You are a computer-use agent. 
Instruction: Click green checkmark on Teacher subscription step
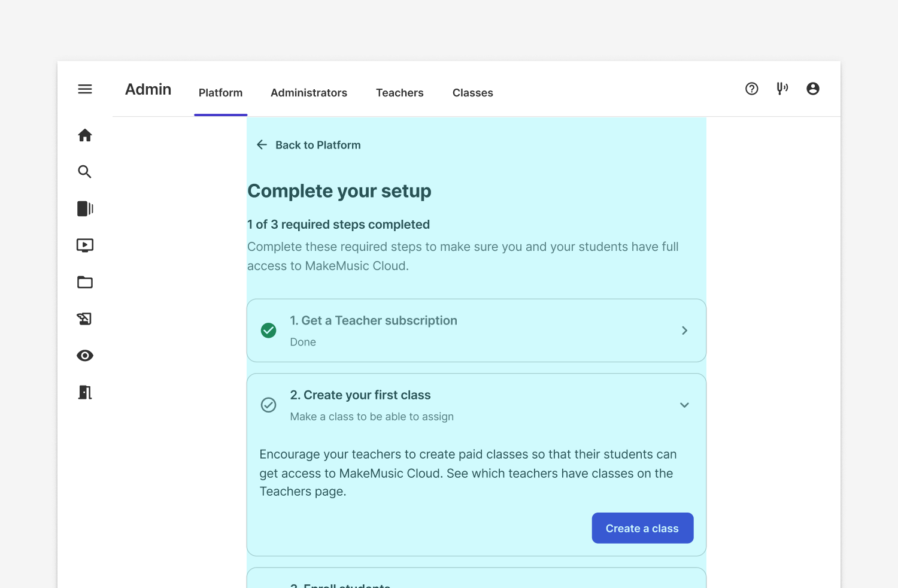pos(269,331)
